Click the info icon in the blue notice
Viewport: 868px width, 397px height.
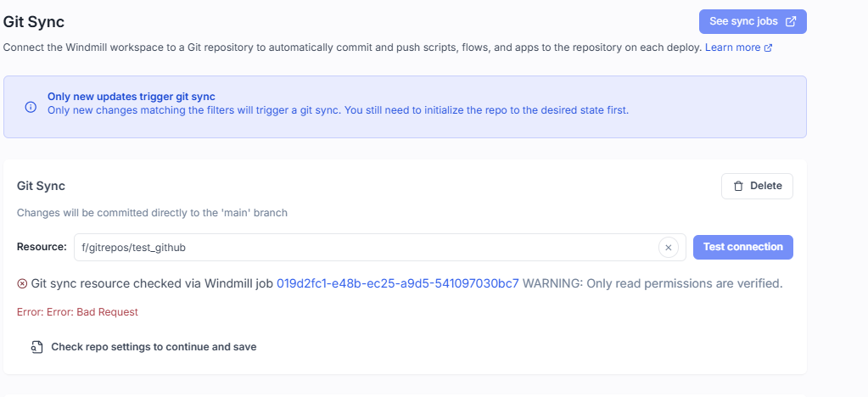31,108
